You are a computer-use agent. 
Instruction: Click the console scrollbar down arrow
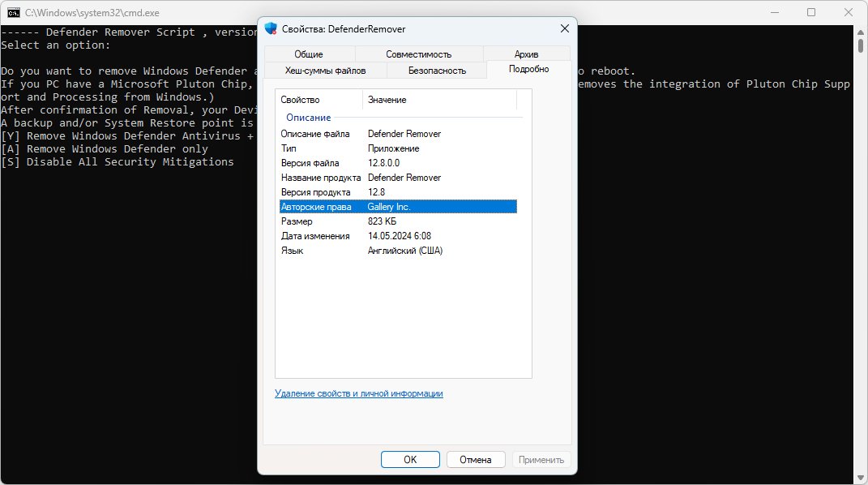[860, 478]
